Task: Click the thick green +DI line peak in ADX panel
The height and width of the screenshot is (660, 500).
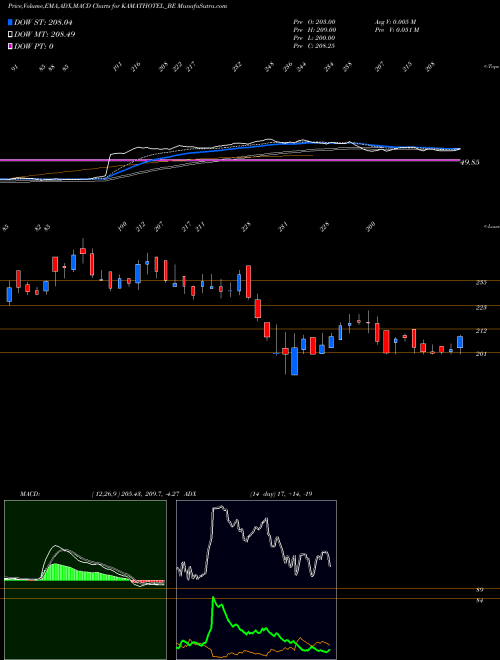Action: pyautogui.click(x=213, y=598)
